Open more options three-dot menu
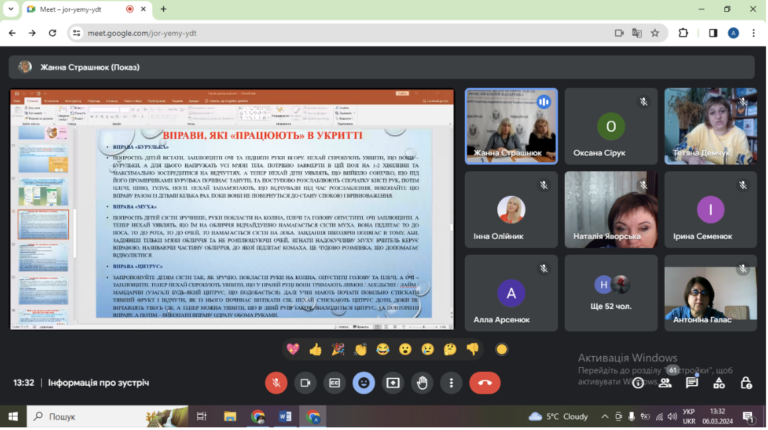768x430 pixels. 451,383
